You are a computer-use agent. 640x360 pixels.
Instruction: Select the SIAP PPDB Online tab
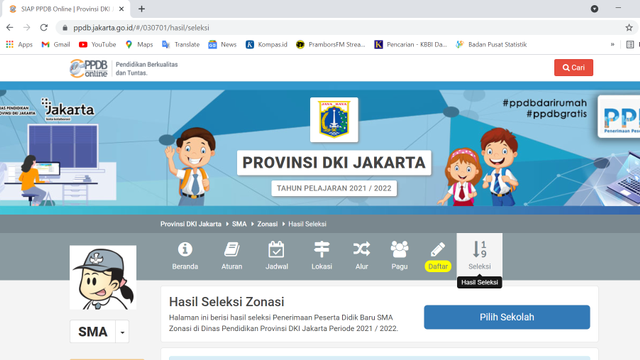[x=66, y=9]
